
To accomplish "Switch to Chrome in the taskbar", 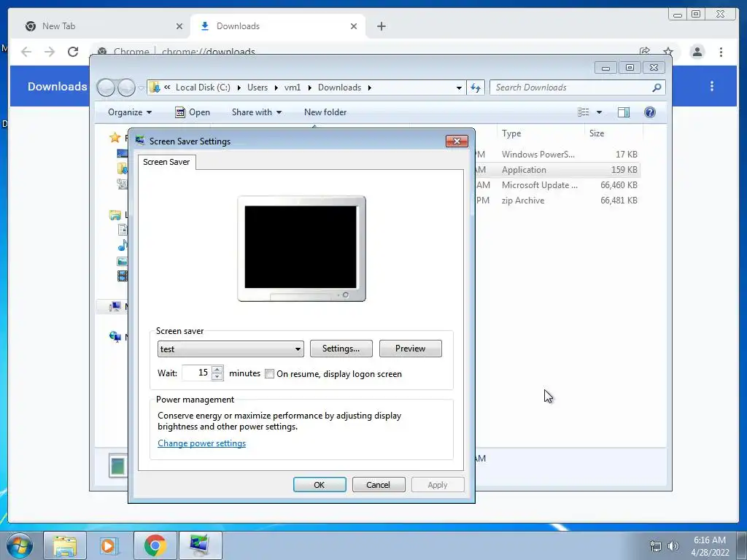I will click(155, 545).
